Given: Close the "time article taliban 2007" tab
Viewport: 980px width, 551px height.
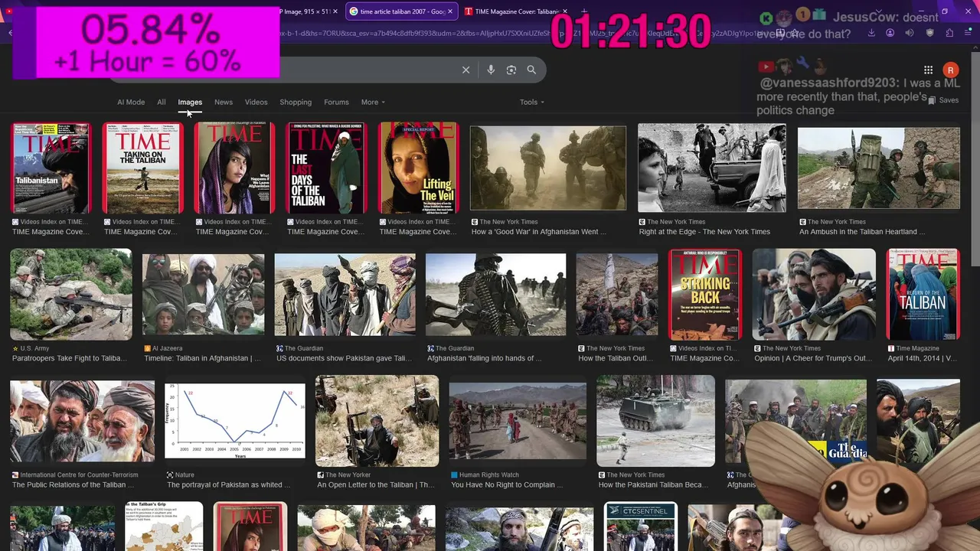Looking at the screenshot, I should 451,11.
